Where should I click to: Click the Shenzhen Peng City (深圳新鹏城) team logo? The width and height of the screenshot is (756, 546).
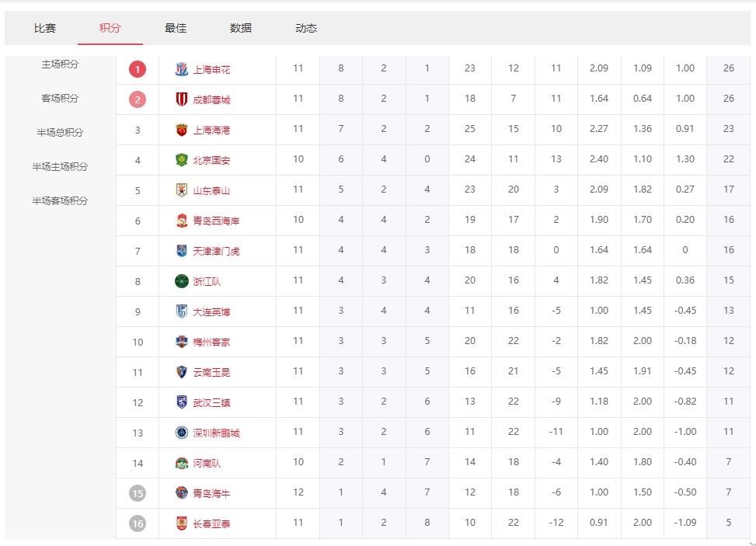[x=182, y=433]
